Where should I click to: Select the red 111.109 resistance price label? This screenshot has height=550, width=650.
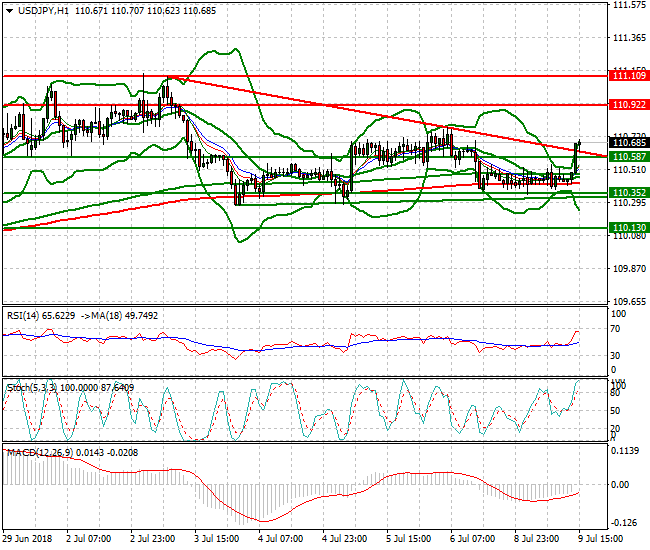[629, 76]
